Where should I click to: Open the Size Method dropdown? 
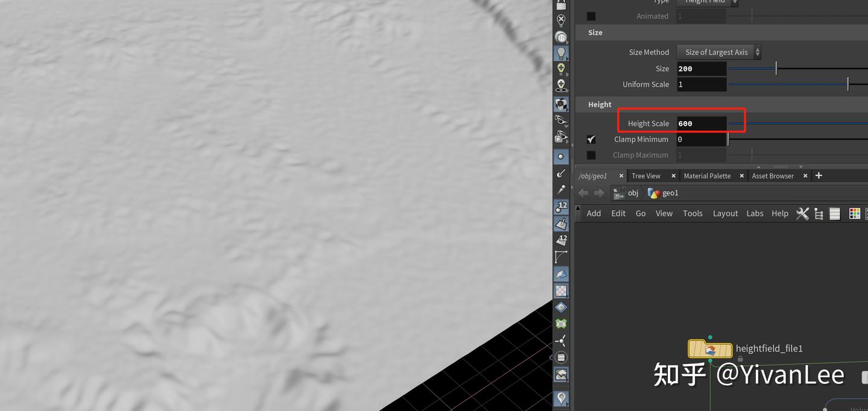point(719,52)
